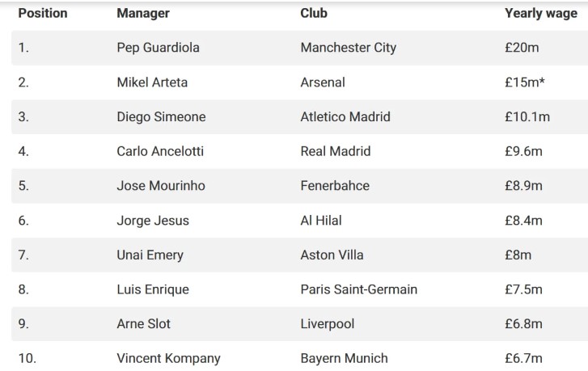Click the Manchester City club cell
Viewport: 588px width, 371px height.
pos(348,48)
